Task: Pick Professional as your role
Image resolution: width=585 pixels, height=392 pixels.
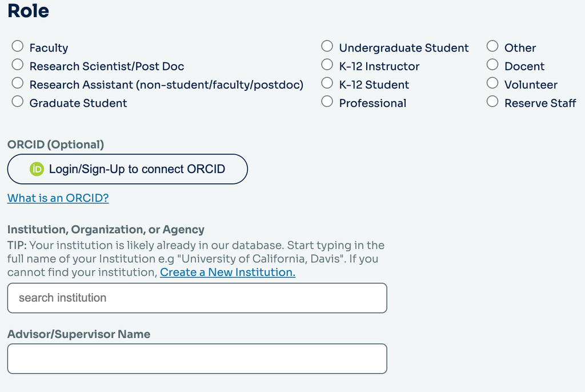Action: 327,101
